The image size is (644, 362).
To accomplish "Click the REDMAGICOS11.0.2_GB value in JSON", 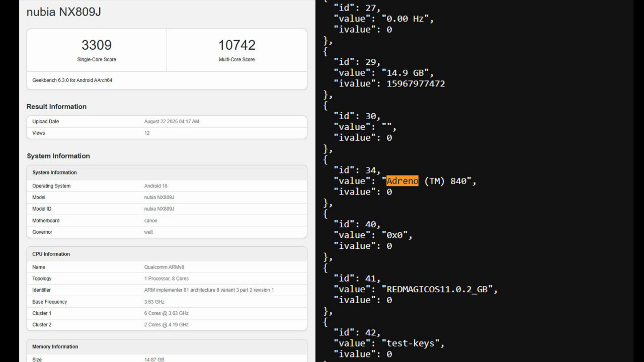I will [440, 289].
